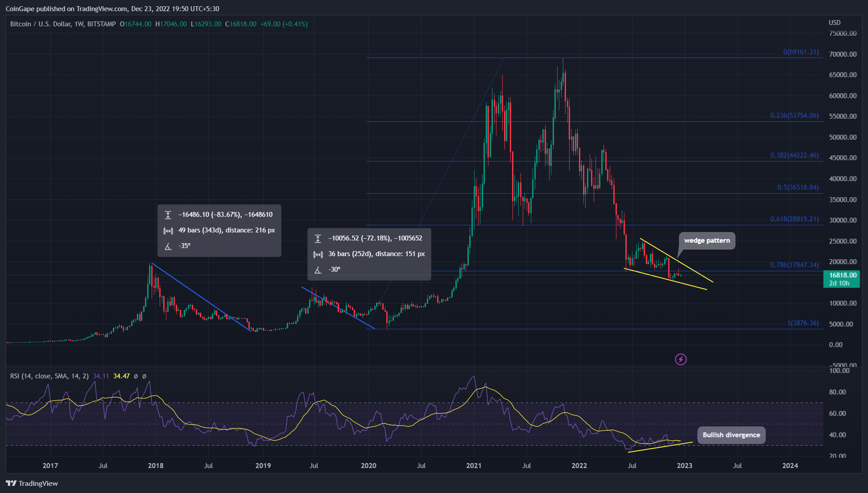The height and width of the screenshot is (493, 868).
Task: Click price range icon in the -83.67% tooltip
Action: pyautogui.click(x=168, y=215)
